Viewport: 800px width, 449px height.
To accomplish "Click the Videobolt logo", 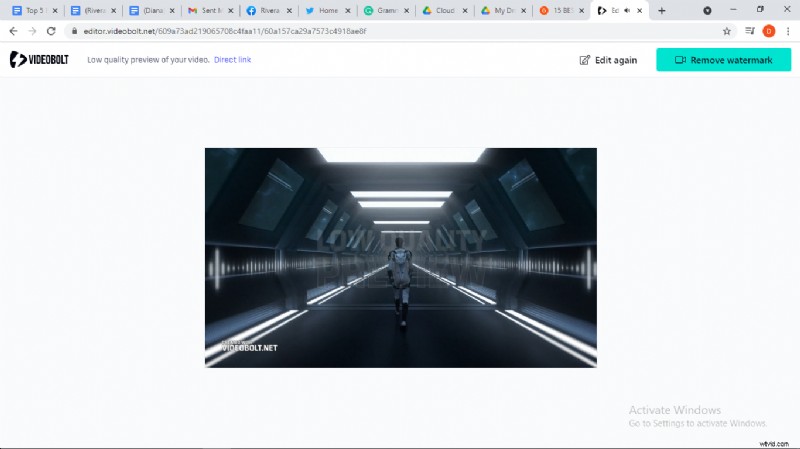I will [39, 60].
